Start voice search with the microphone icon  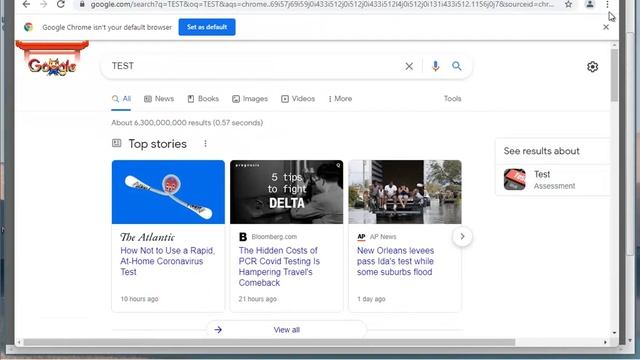(436, 66)
